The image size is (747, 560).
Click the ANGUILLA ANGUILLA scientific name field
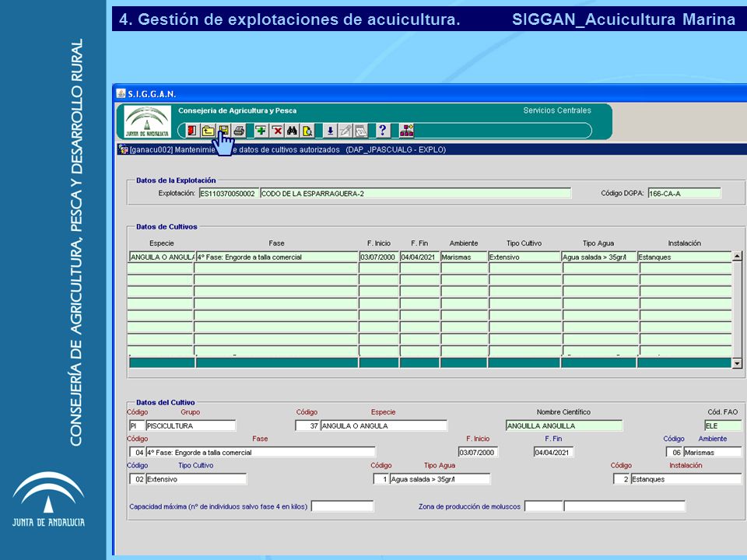[564, 425]
